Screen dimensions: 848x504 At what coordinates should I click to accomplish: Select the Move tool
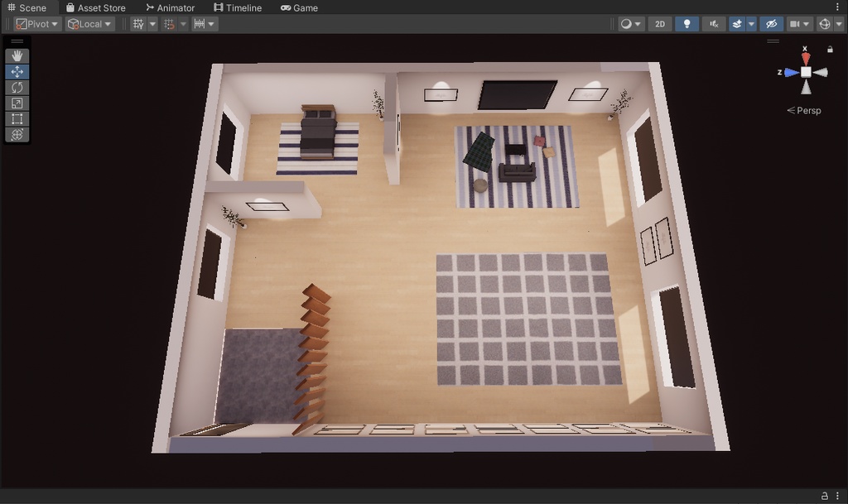(17, 71)
